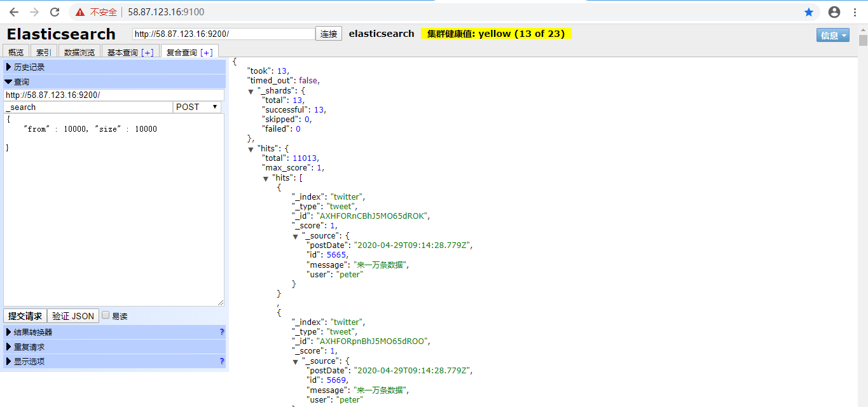
Task: Click the vertical page scrollbar thumb
Action: click(x=863, y=41)
